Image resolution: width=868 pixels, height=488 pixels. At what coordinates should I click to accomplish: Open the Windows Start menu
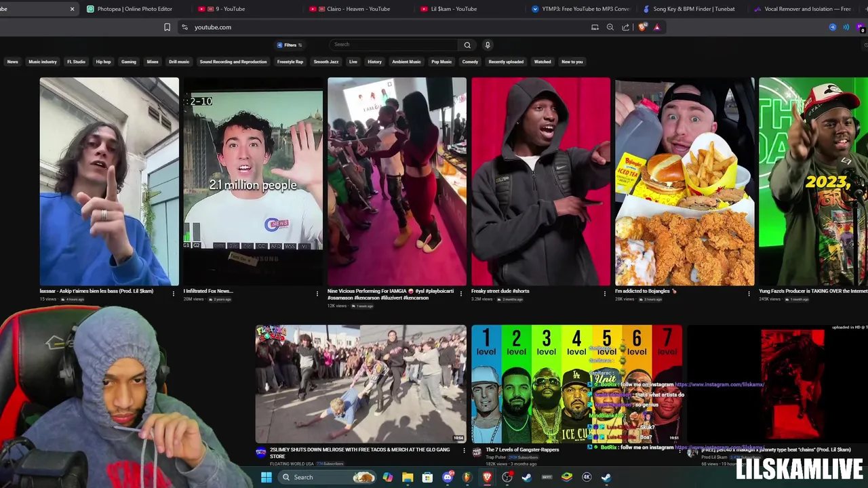point(267,477)
